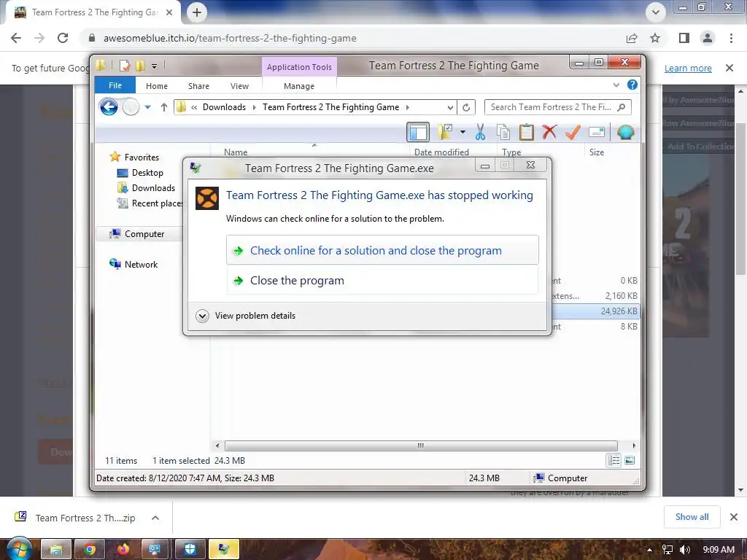Image resolution: width=747 pixels, height=560 pixels.
Task: Click the Explorer Forward navigation arrow
Action: point(131,107)
